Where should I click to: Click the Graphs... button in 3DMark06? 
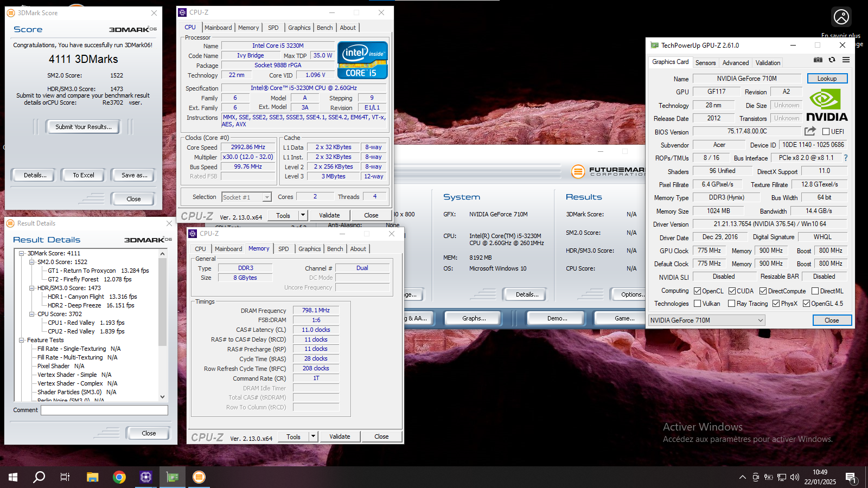(474, 318)
